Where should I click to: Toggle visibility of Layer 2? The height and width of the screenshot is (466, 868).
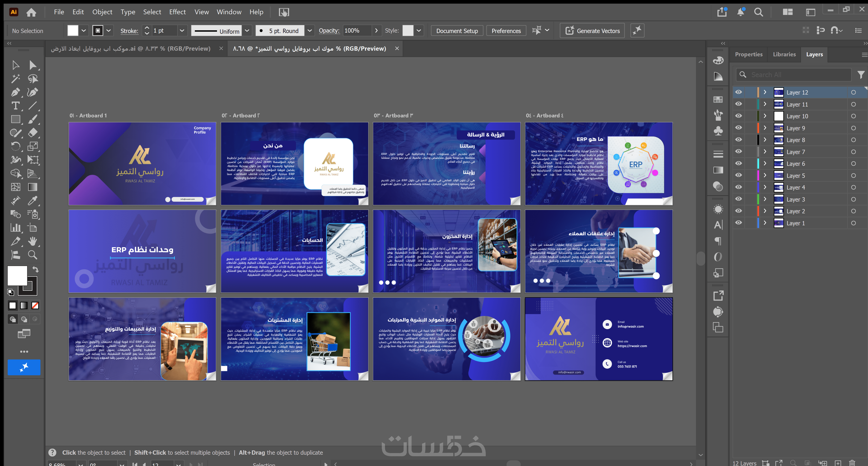(739, 211)
